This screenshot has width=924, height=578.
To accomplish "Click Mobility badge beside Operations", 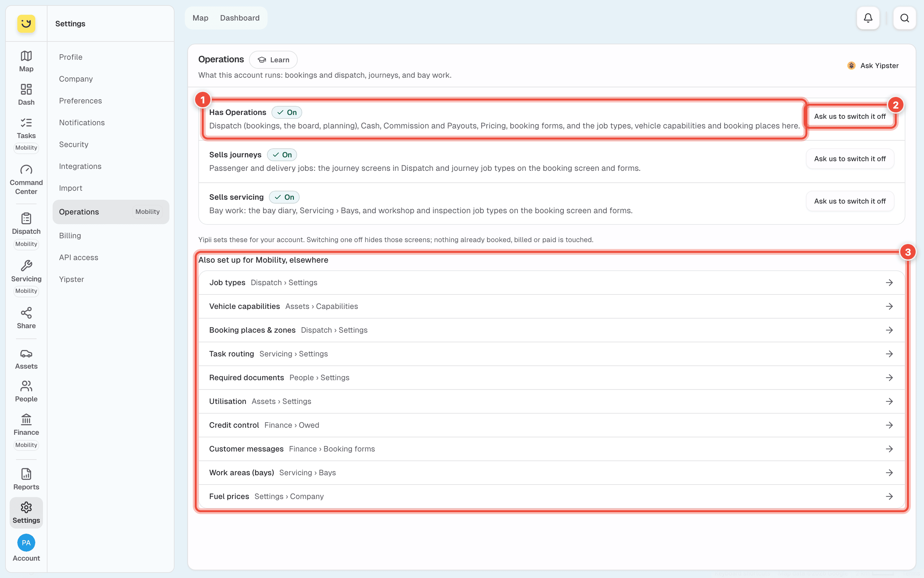I will click(x=147, y=212).
